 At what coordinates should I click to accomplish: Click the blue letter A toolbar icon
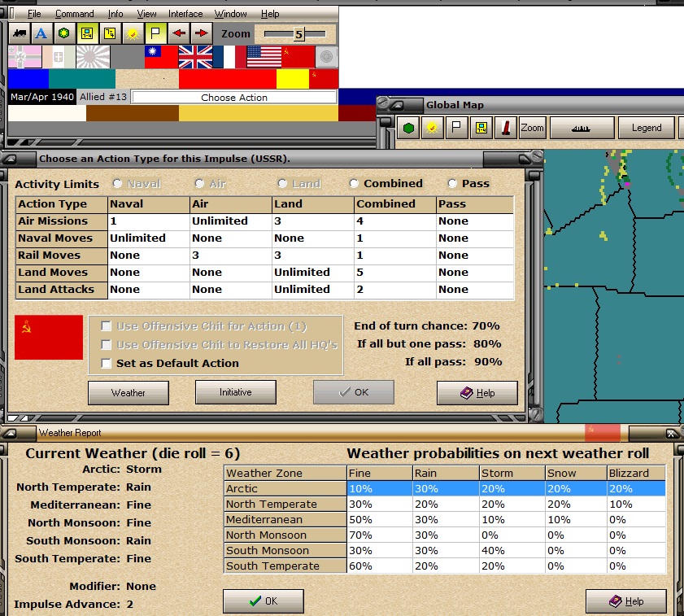41,33
